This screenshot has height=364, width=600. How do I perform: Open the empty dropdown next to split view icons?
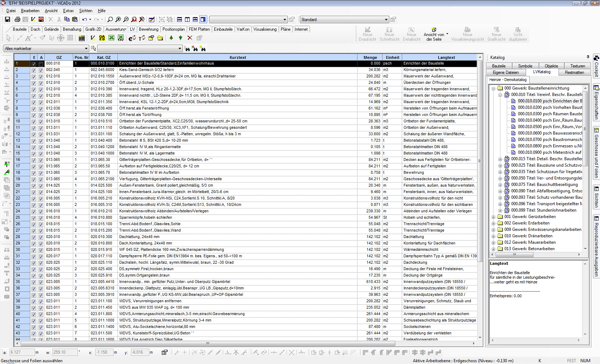click(248, 20)
